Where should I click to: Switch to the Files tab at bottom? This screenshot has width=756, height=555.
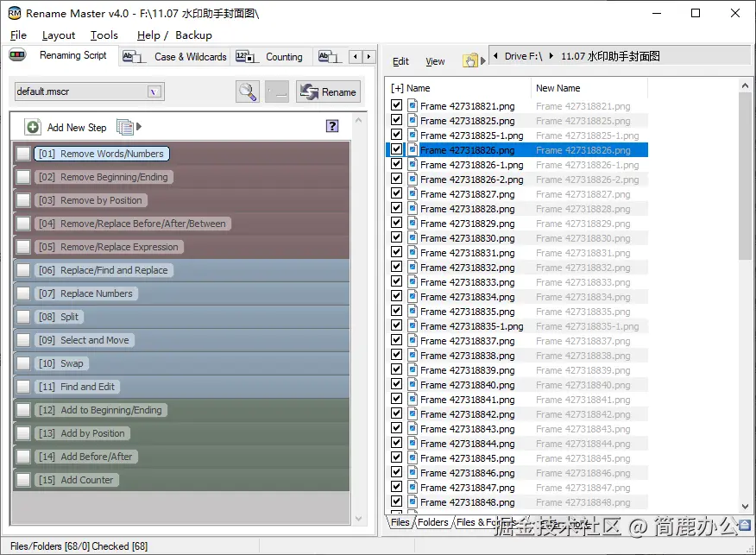pos(400,522)
